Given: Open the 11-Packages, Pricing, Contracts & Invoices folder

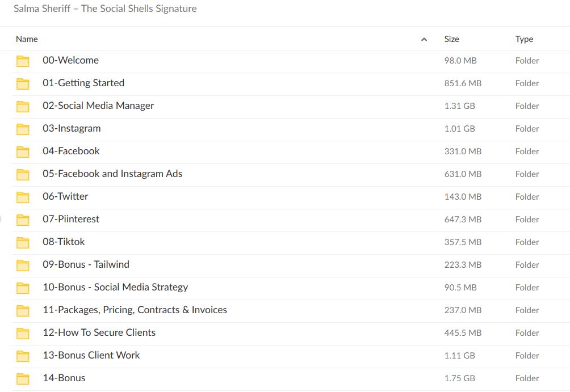Looking at the screenshot, I should point(135,310).
